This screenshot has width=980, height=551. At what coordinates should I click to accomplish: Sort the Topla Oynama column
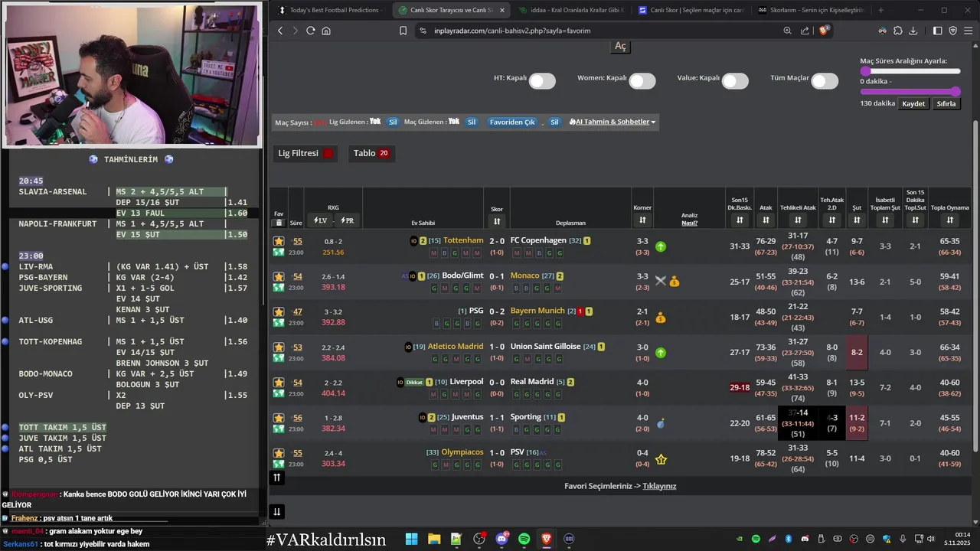pos(949,220)
